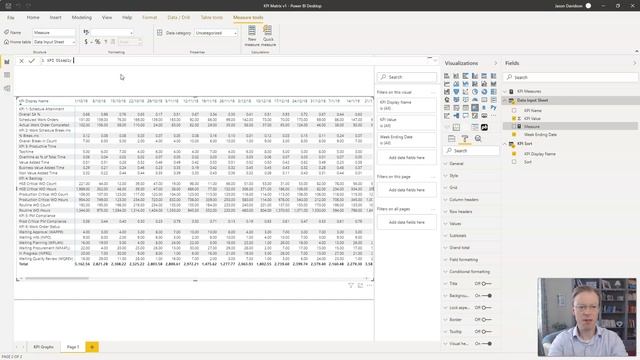Apply percentage format with the % icon
Screen dimensions: 640x360
click(x=98, y=42)
